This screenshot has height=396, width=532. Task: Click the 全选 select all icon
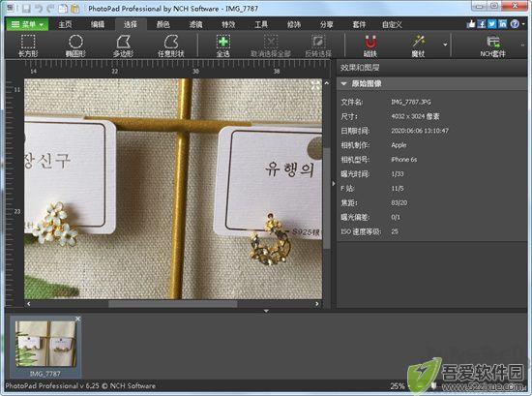pos(222,46)
